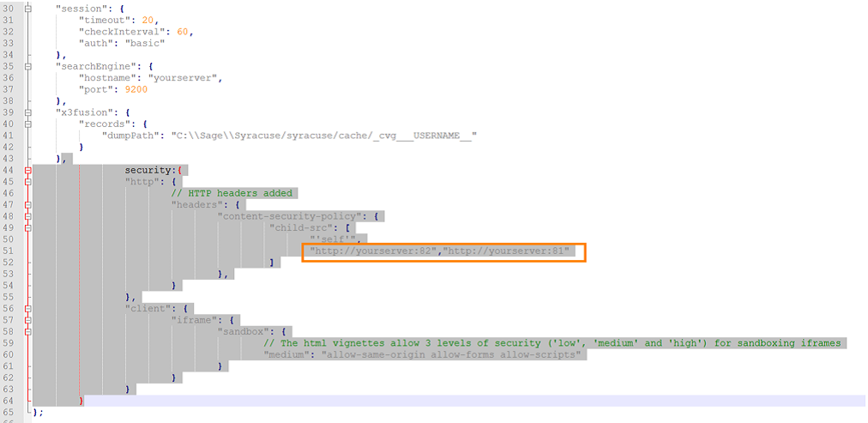Collapse the security block fold marker

28,170
